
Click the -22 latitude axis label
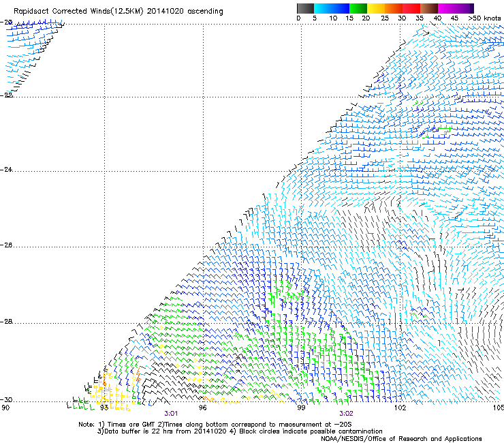tap(6, 95)
